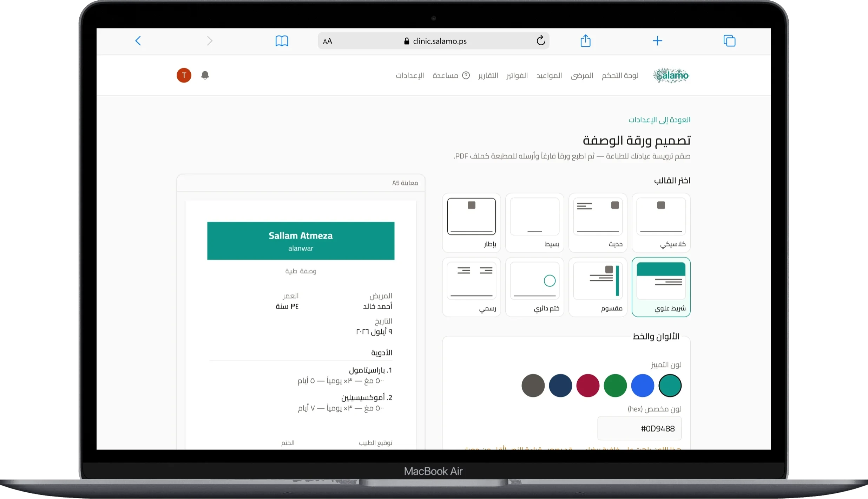Screen dimensions: 868x499
Task: Show all tabs overview icon
Action: coord(729,41)
